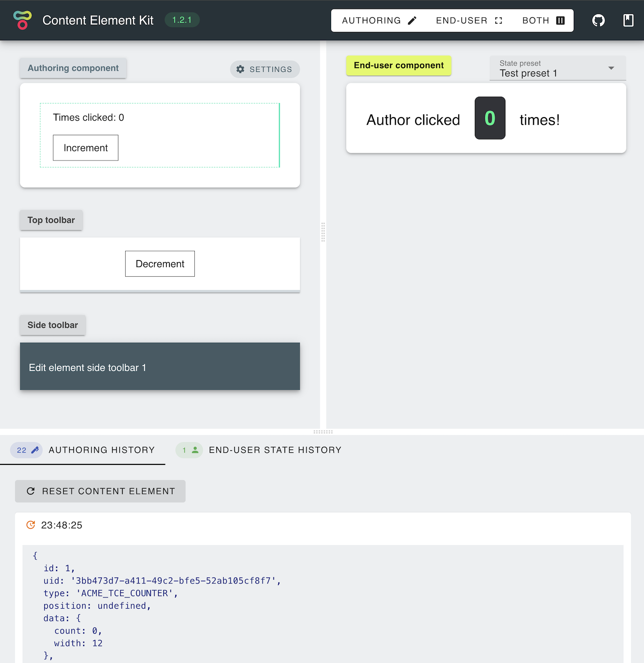Click the history timestamp 23:48:25

tap(62, 525)
